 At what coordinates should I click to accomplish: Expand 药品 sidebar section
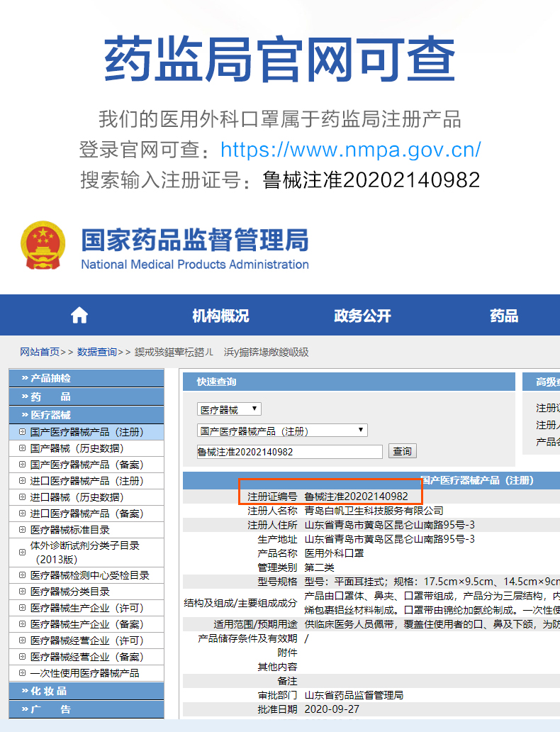tap(86, 396)
